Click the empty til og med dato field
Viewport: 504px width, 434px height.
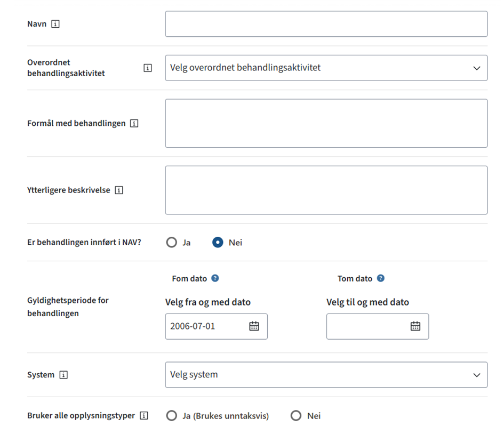(367, 326)
